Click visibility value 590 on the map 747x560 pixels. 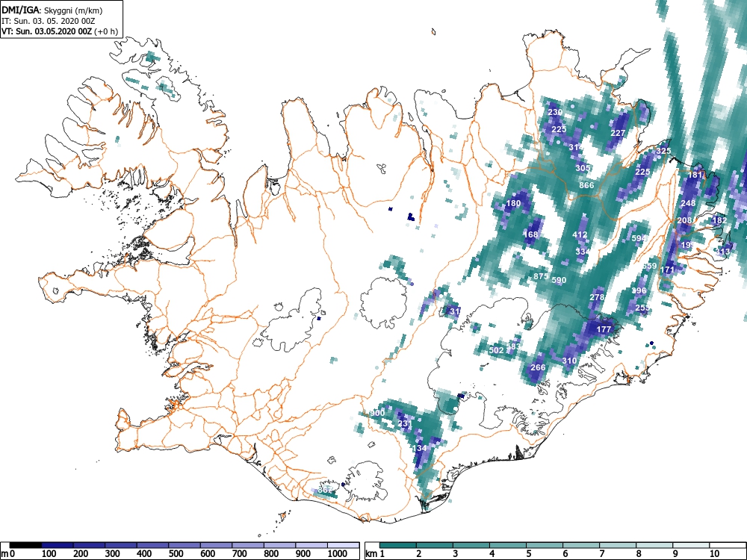tap(559, 280)
